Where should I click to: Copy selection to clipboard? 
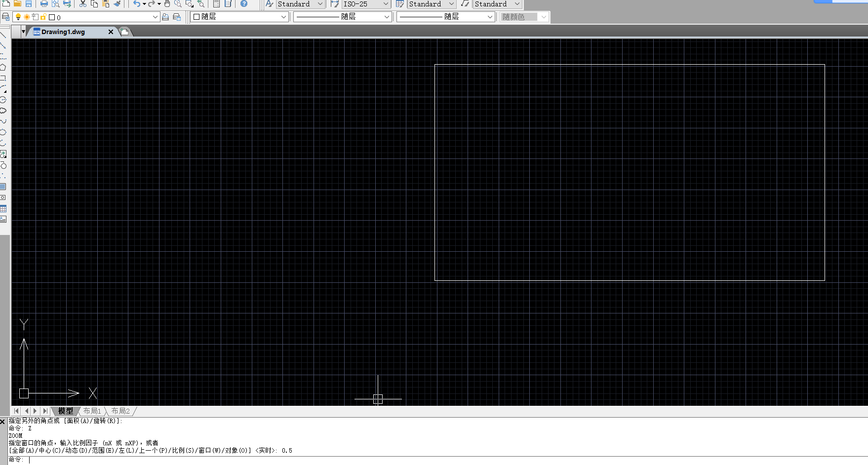pos(94,3)
